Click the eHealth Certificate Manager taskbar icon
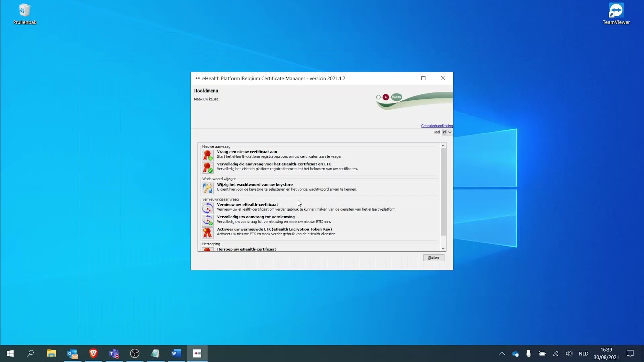 point(197,353)
